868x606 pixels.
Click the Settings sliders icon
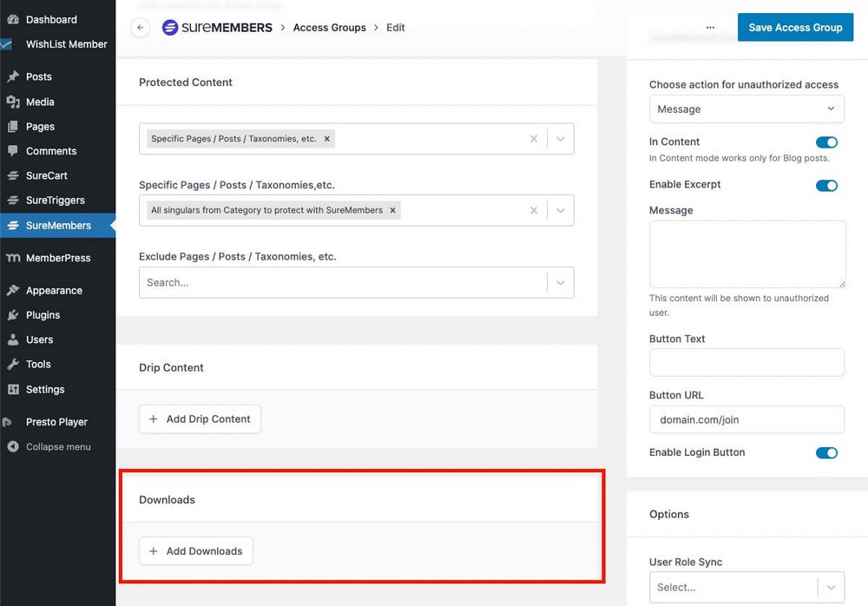click(13, 390)
